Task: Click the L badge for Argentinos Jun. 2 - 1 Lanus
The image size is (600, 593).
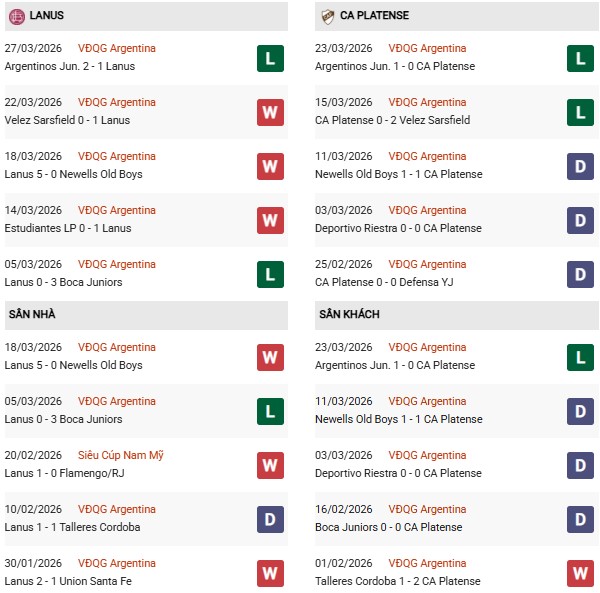Action: pyautogui.click(x=270, y=58)
